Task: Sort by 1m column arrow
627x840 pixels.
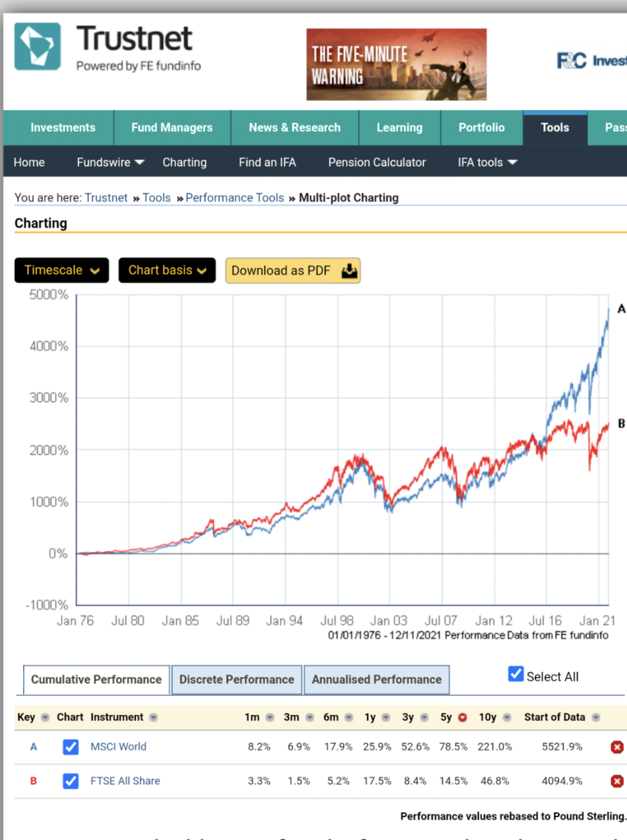Action: coord(270,717)
